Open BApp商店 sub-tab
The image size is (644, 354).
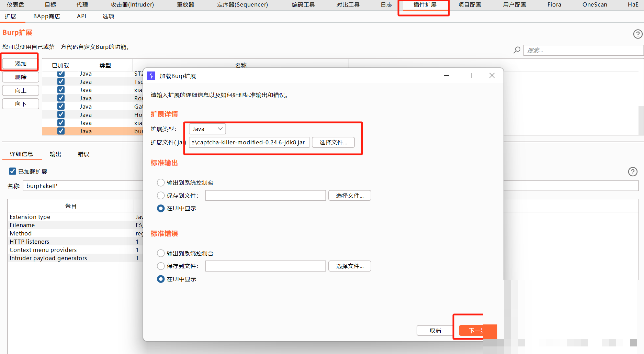47,16
